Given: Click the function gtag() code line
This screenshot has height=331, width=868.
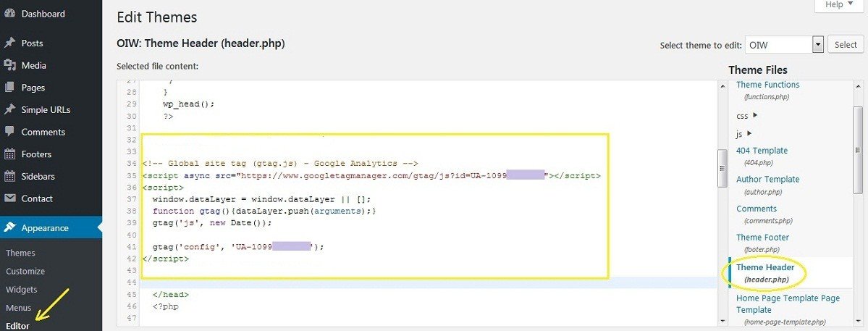Looking at the screenshot, I should tap(265, 211).
